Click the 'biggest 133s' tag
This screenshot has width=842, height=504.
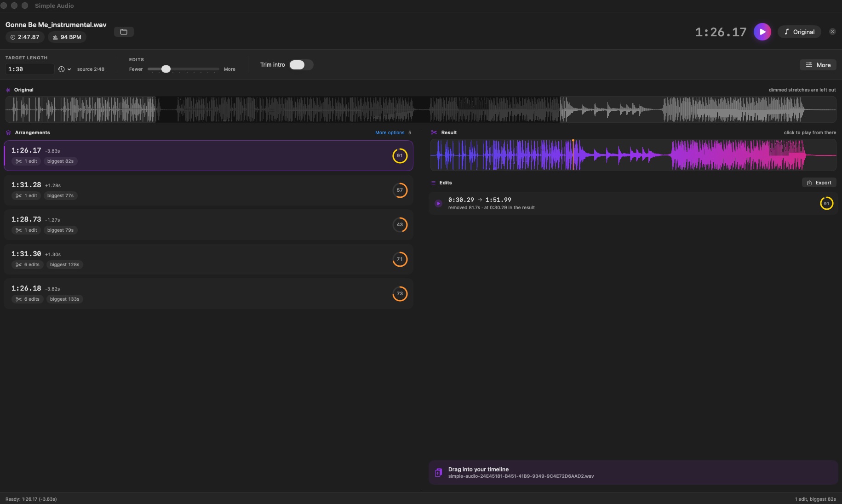64,299
